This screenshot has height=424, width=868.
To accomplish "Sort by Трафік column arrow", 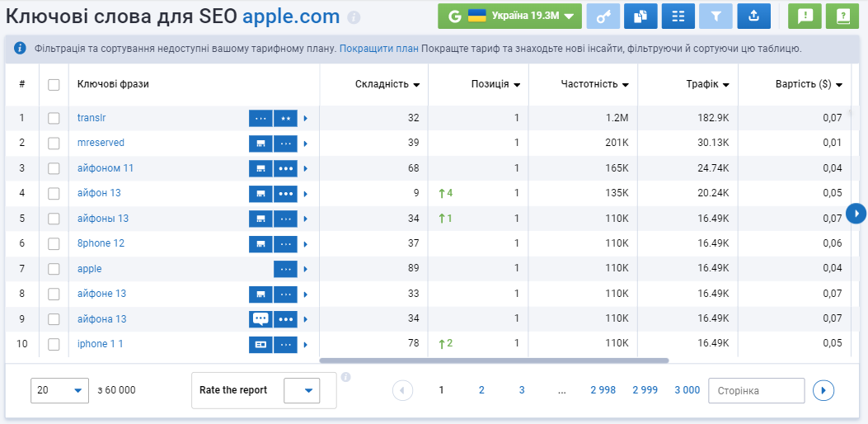I will [725, 85].
